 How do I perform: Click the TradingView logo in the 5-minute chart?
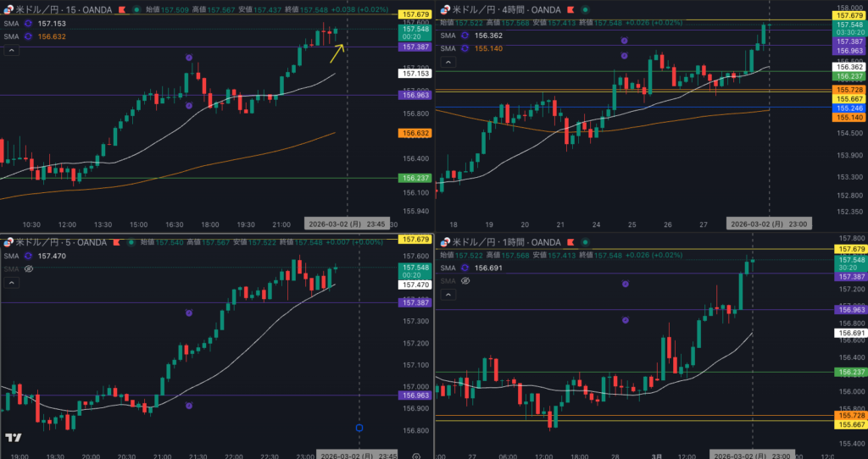(x=13, y=438)
